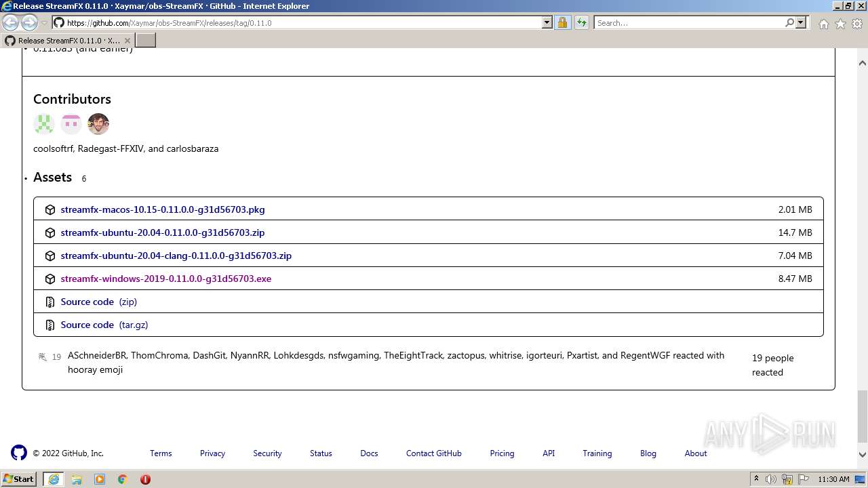868x488 pixels.
Task: Download streamfx-windows-2019 exe installer
Action: pos(166,279)
